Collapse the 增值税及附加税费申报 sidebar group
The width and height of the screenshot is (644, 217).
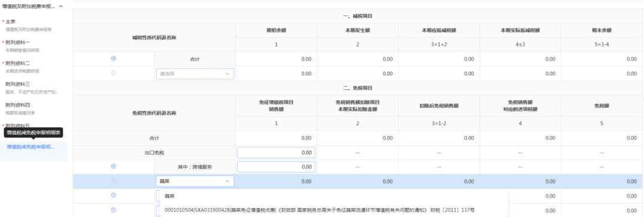coord(61,7)
